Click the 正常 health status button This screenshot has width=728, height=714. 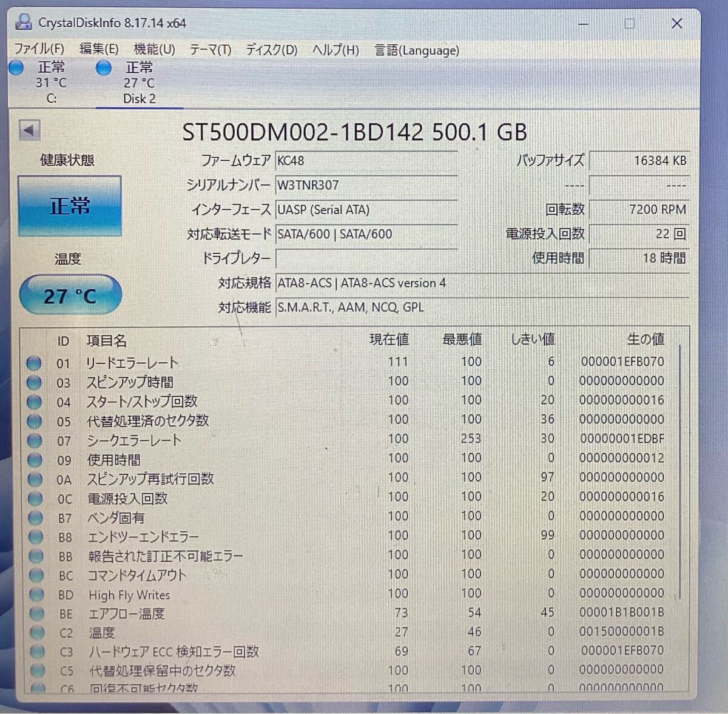click(70, 206)
